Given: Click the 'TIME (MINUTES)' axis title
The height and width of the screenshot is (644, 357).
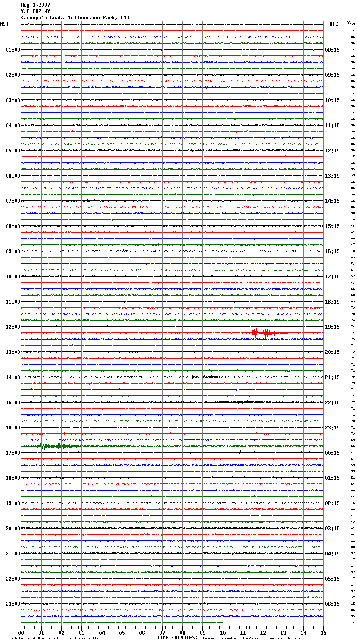Looking at the screenshot, I should [177, 638].
